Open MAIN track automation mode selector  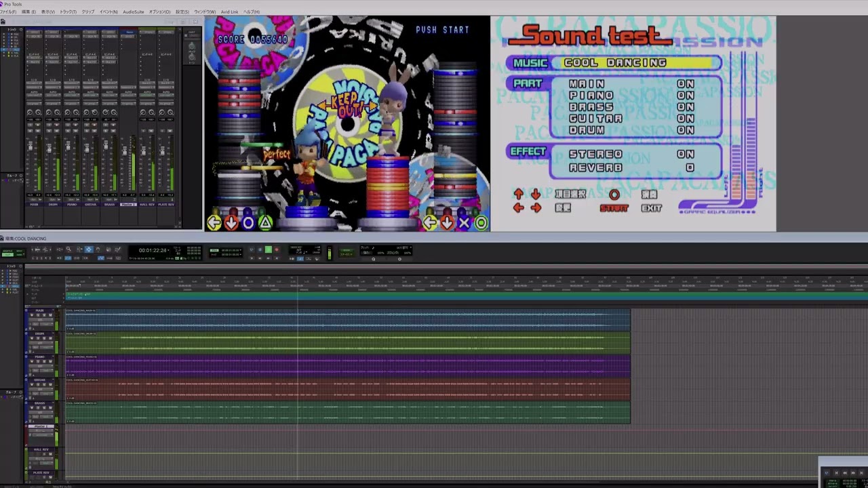(x=46, y=324)
